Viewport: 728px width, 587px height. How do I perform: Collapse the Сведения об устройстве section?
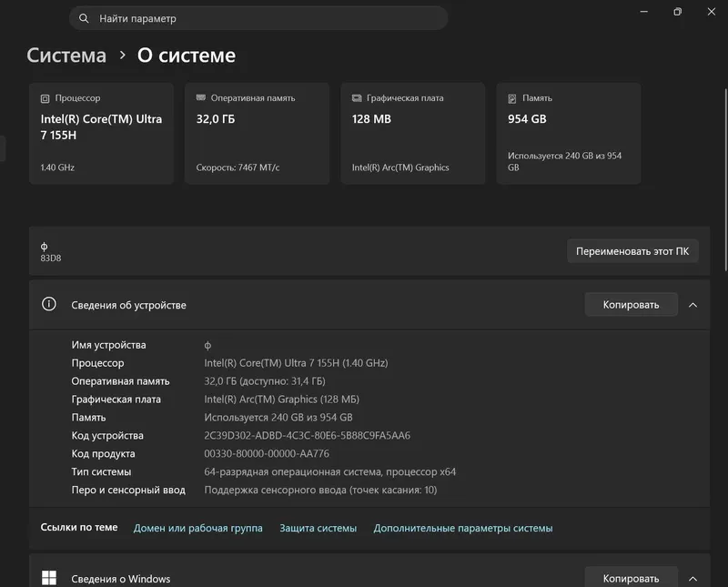[x=693, y=305]
